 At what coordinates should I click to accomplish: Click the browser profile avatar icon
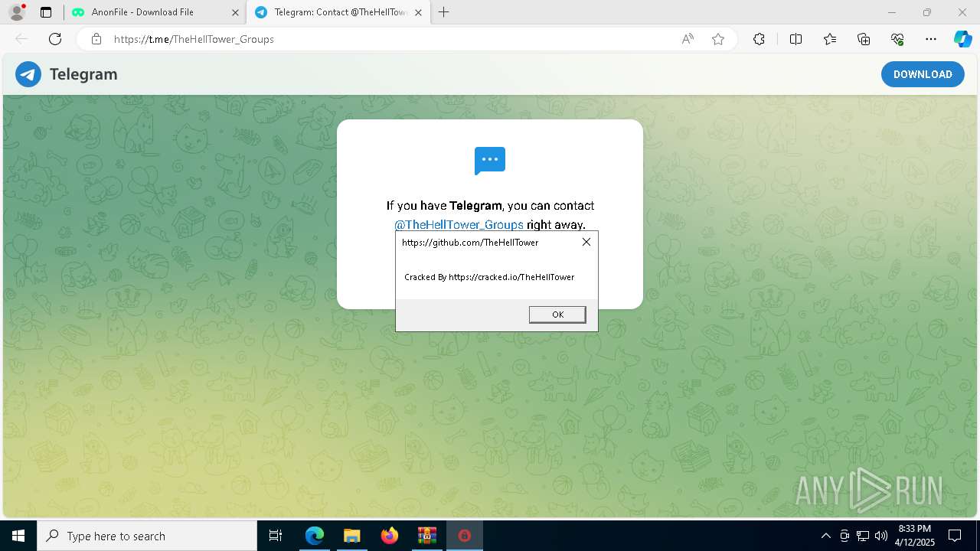click(17, 12)
